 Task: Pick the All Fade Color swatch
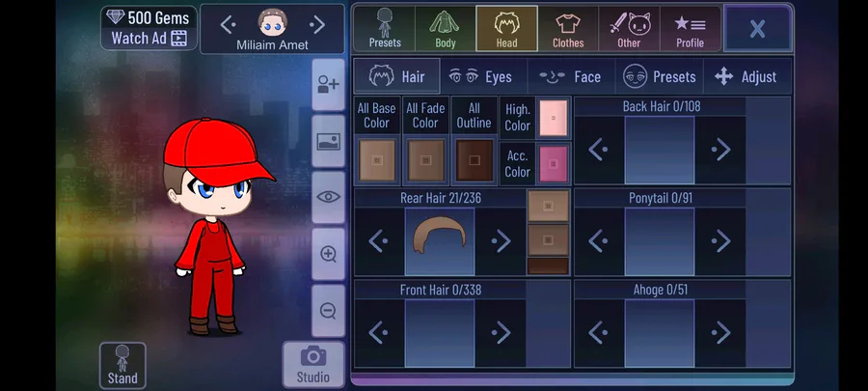(x=425, y=160)
